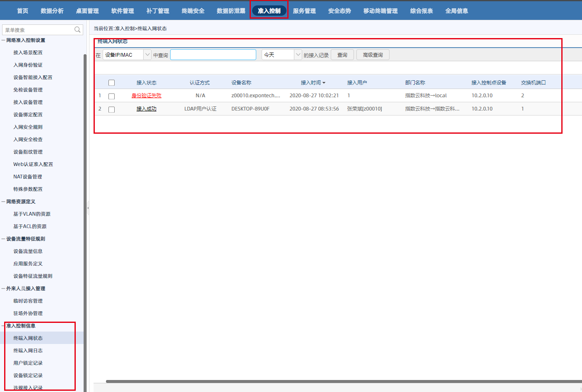Go to 软件管理 menu
582x392 pixels.
pos(123,11)
